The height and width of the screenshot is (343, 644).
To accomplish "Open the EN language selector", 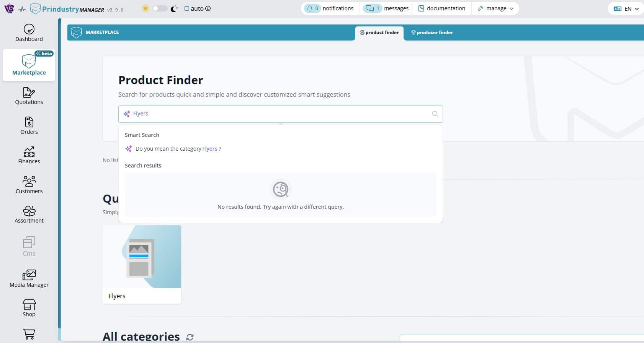I will tap(626, 8).
